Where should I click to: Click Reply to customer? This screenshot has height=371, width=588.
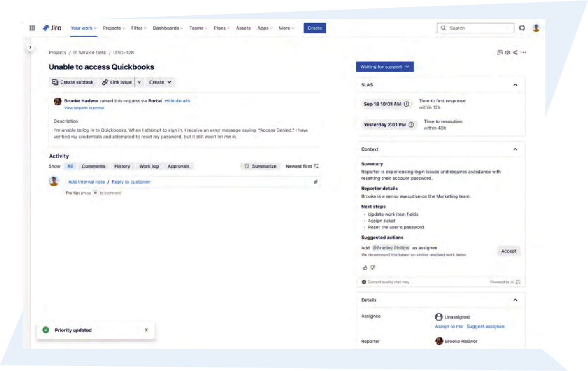pyautogui.click(x=131, y=182)
